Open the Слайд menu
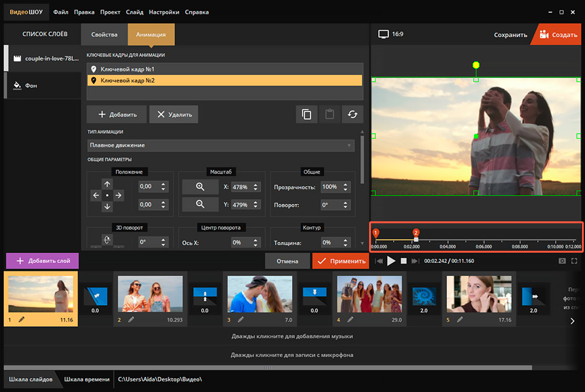 tap(135, 12)
